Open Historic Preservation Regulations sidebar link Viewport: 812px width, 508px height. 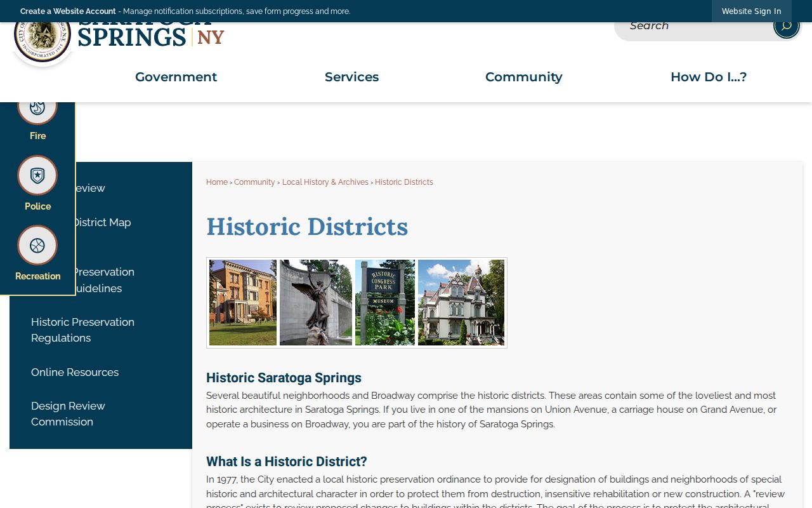(82, 330)
